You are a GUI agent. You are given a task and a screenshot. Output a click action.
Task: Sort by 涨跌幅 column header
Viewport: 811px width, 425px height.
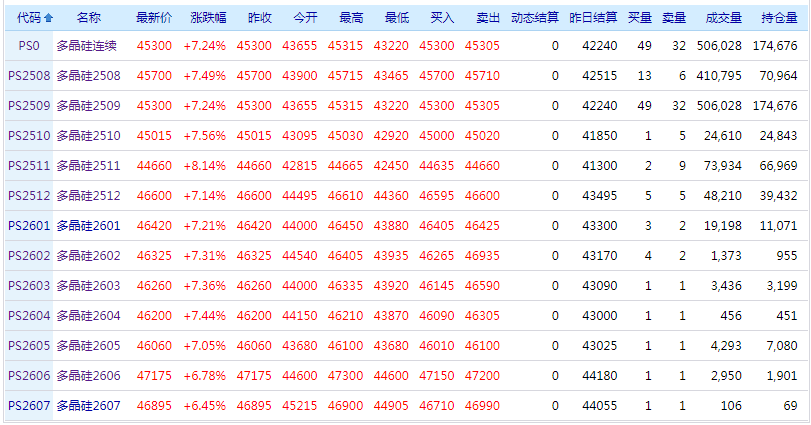coord(208,18)
